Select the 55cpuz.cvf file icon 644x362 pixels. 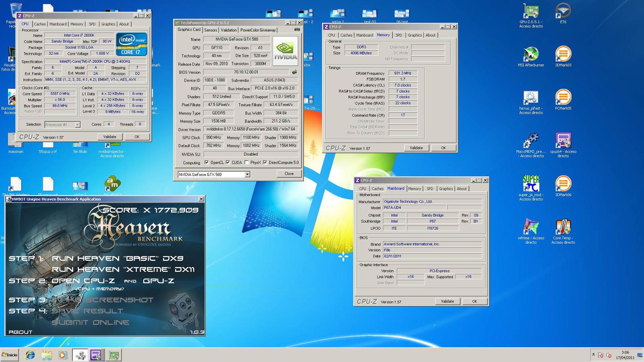[48, 147]
